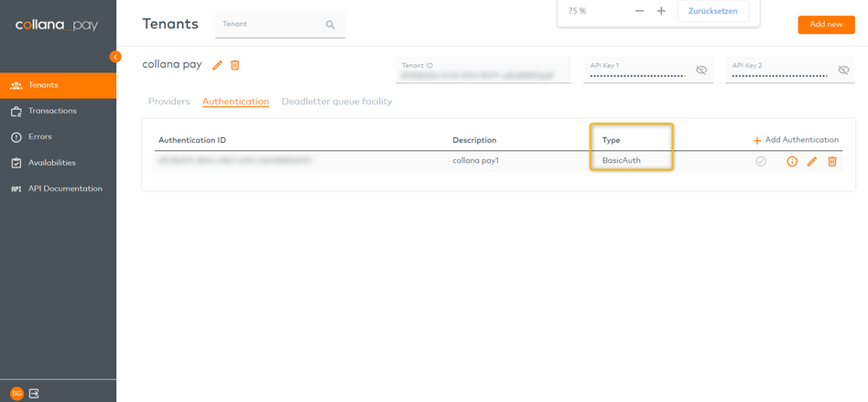Click the logout icon at sidebar bottom
This screenshot has width=868, height=402.
click(x=34, y=393)
